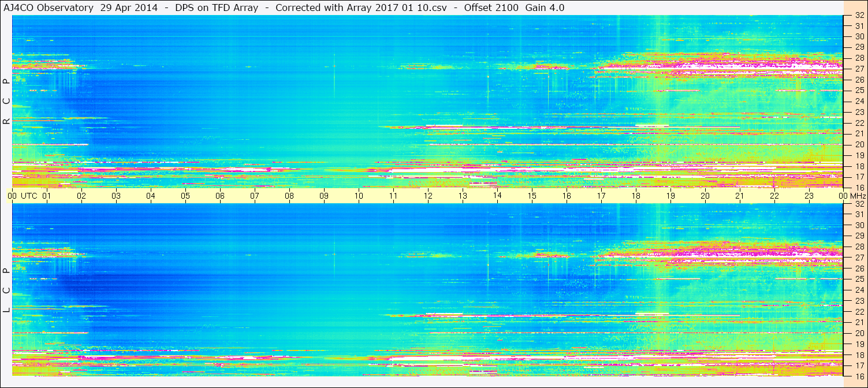The height and width of the screenshot is (388, 868).
Task: Select the 32 MHz tick in RCP panel
Action: point(859,15)
